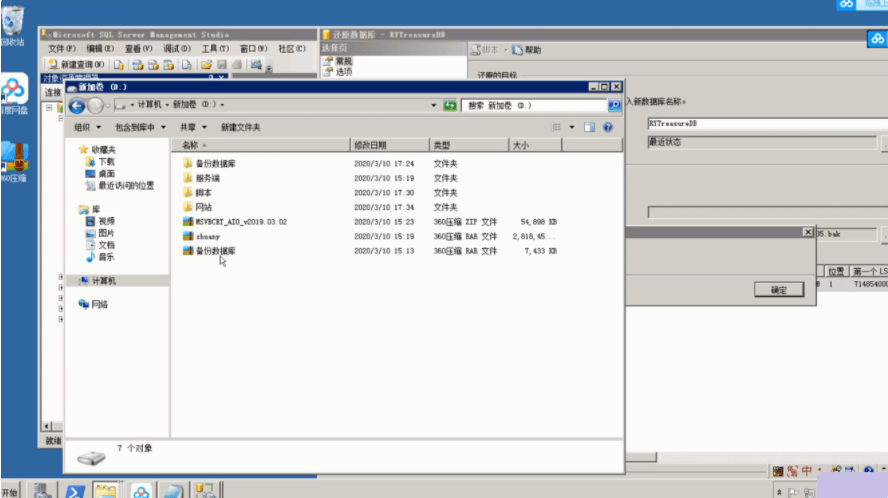The height and width of the screenshot is (498, 888).
Task: Click 帮助 in the restore database dialog
Action: tap(527, 50)
